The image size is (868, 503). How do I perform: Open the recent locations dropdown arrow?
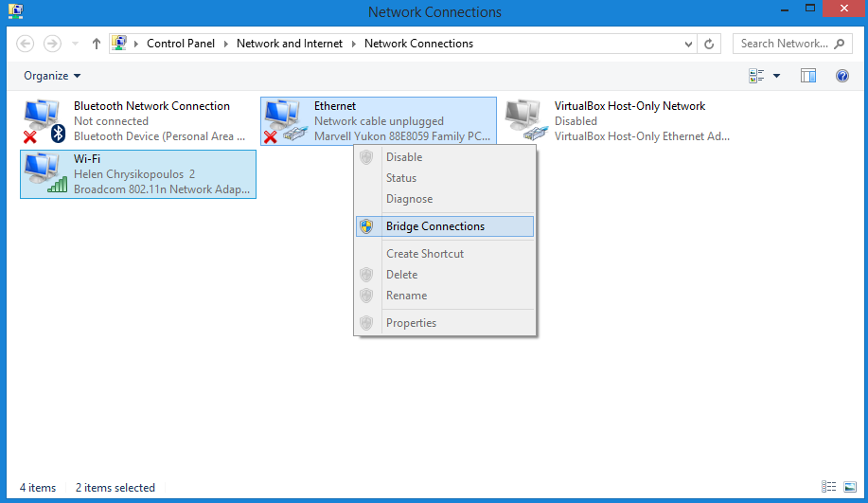pos(76,44)
